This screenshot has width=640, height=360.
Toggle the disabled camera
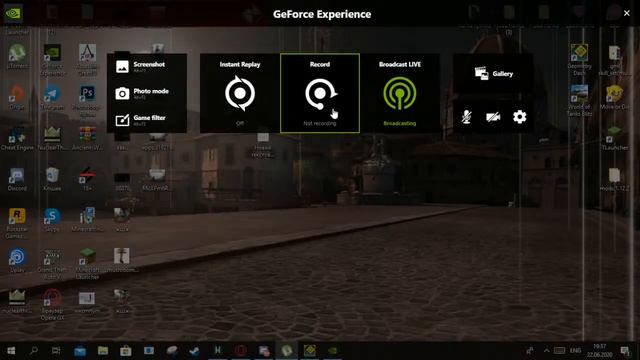(493, 117)
